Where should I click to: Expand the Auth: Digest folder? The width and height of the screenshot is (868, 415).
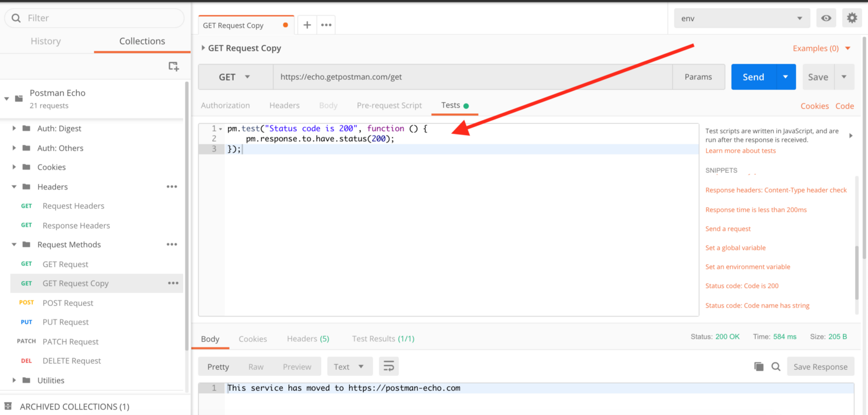(15, 129)
